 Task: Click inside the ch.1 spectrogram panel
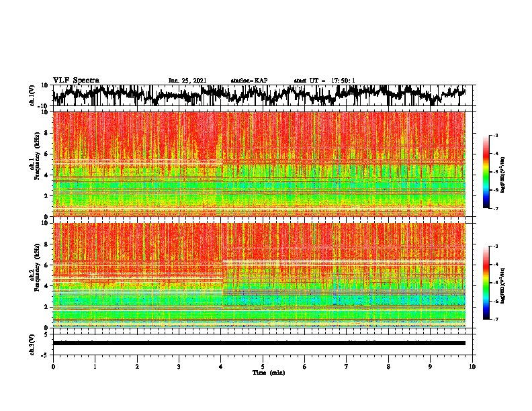coord(259,164)
